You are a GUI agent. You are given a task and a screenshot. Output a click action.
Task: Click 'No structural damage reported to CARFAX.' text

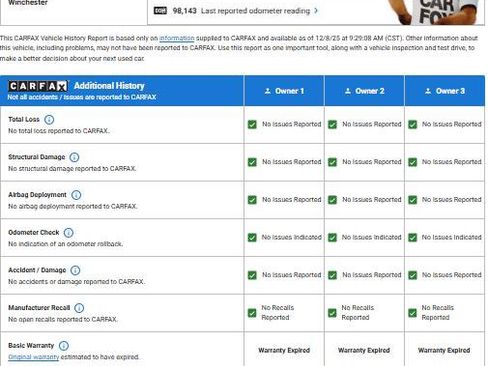[x=72, y=168]
